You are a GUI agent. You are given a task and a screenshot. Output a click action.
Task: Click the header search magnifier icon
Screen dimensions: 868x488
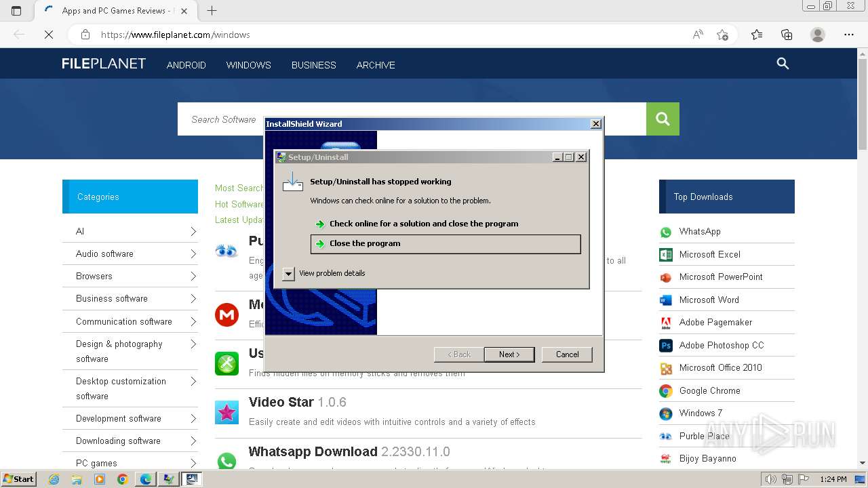coord(783,64)
